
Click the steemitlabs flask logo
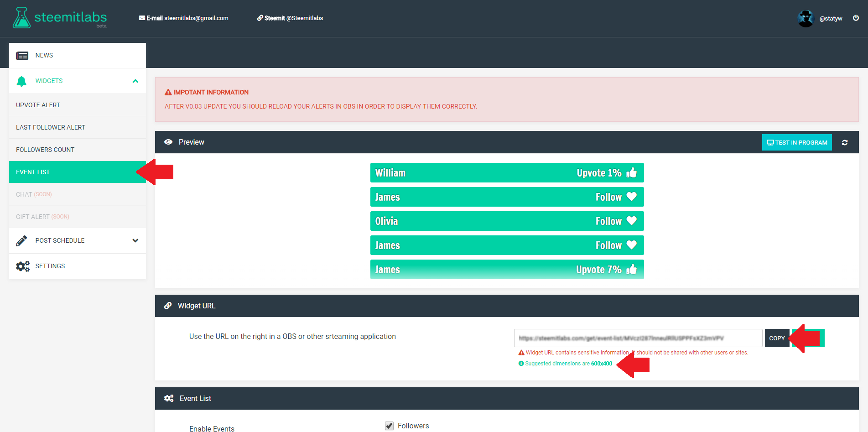(21, 18)
